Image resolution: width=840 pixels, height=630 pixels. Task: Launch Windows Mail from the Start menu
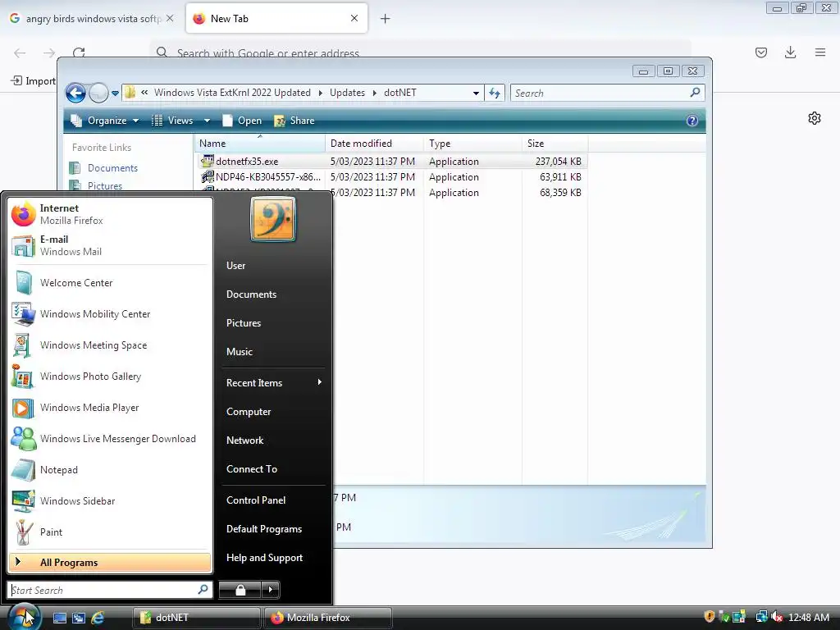coord(110,245)
